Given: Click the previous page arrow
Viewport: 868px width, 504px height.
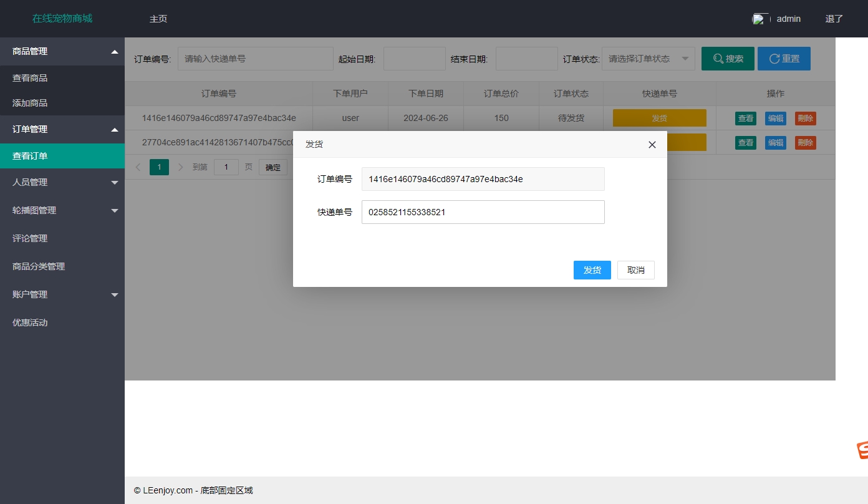Looking at the screenshot, I should tap(138, 167).
